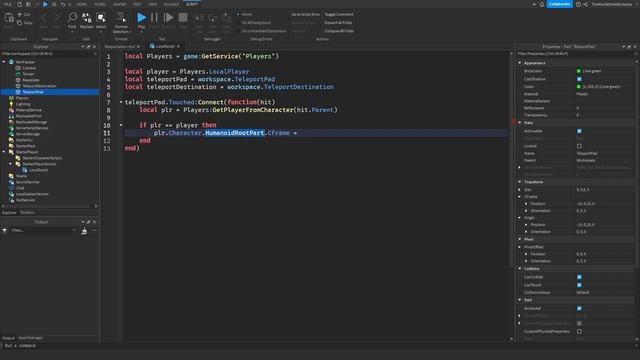
Task: Collapse the Transform properties section
Action: [520, 182]
